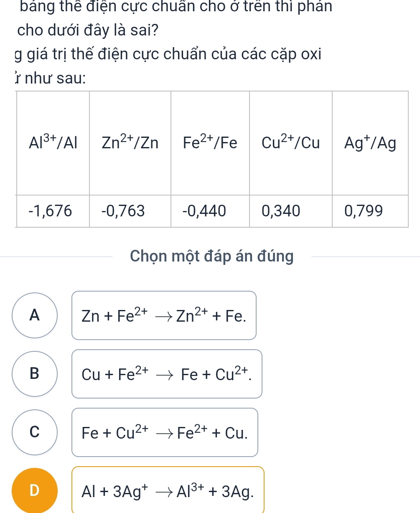This screenshot has width=420, height=513.
Task: Click the 0,340 value cell
Action: pos(291,211)
